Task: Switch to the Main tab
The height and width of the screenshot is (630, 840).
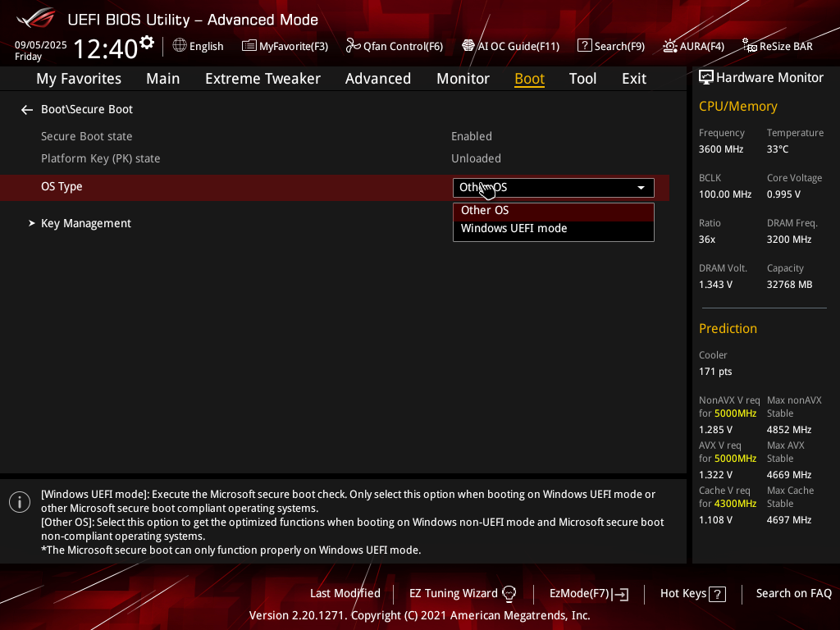Action: pos(163,79)
